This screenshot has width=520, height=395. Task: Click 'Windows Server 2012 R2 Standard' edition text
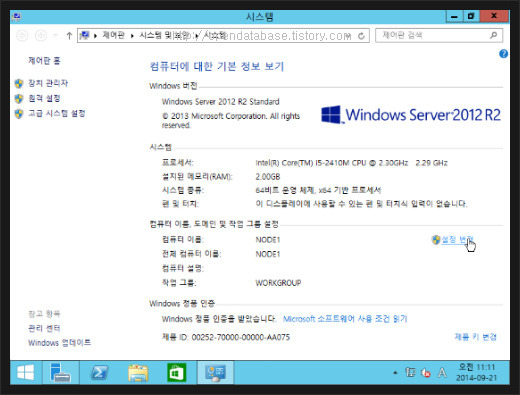coord(221,102)
